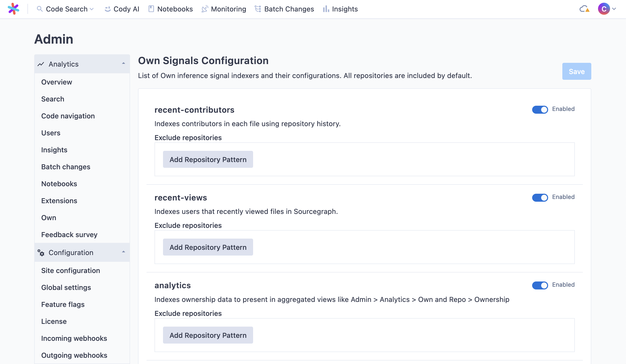The width and height of the screenshot is (626, 364).
Task: Open Own analytics in sidebar
Action: click(x=82, y=218)
